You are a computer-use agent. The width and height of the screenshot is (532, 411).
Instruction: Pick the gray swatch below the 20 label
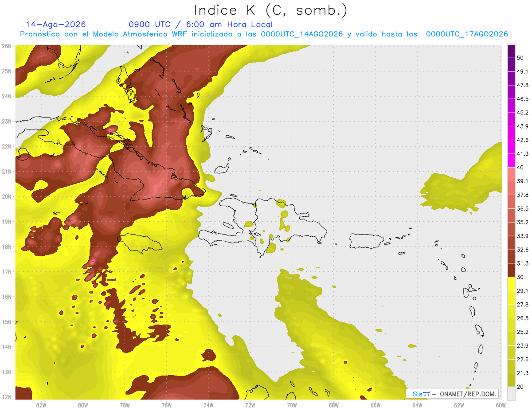[x=511, y=393]
